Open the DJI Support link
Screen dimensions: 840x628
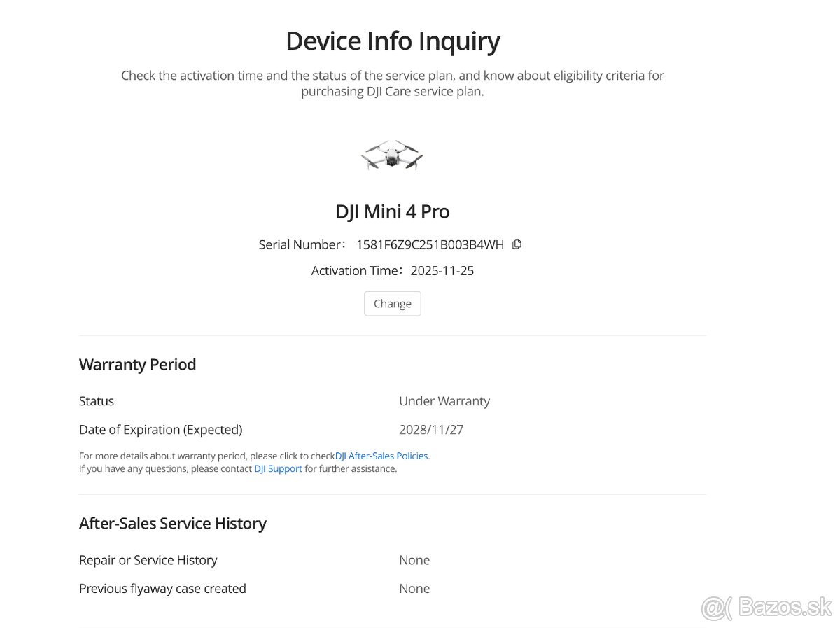point(278,469)
